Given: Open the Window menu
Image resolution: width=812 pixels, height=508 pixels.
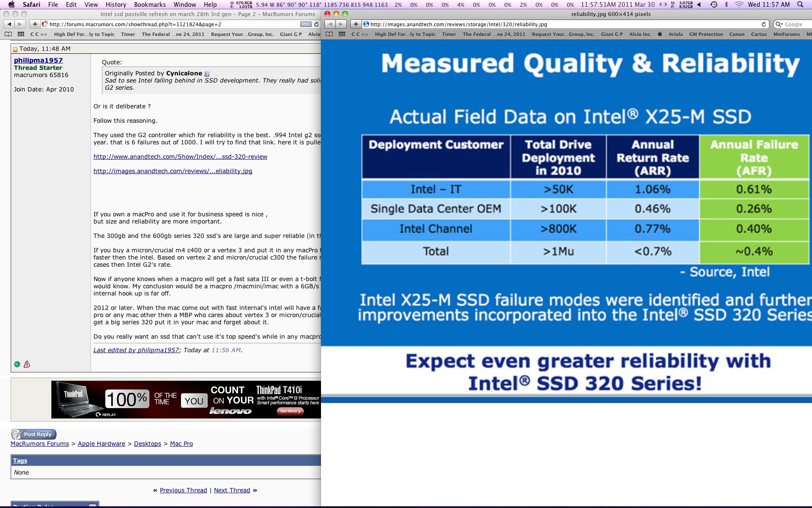Looking at the screenshot, I should [x=185, y=4].
